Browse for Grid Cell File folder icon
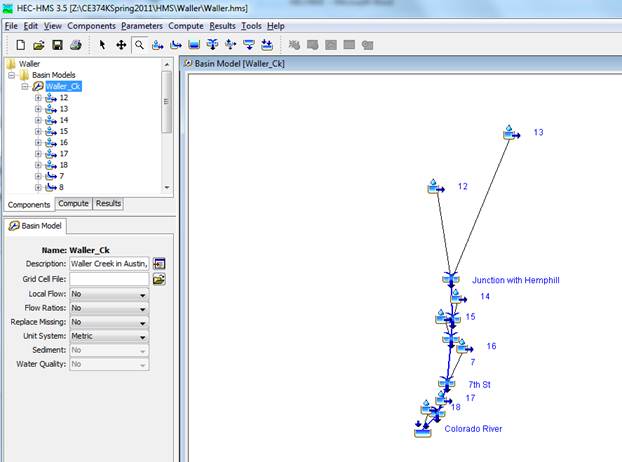622x462 pixels. [159, 279]
